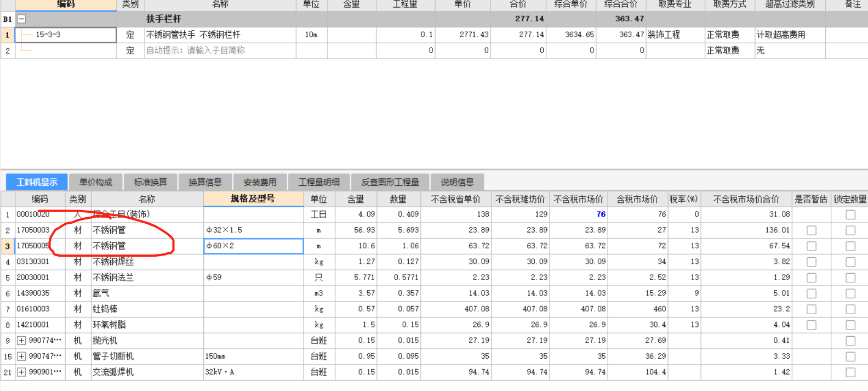Image resolution: width=868 pixels, height=391 pixels.
Task: Click the 规格及型号 column header
Action: pos(253,199)
